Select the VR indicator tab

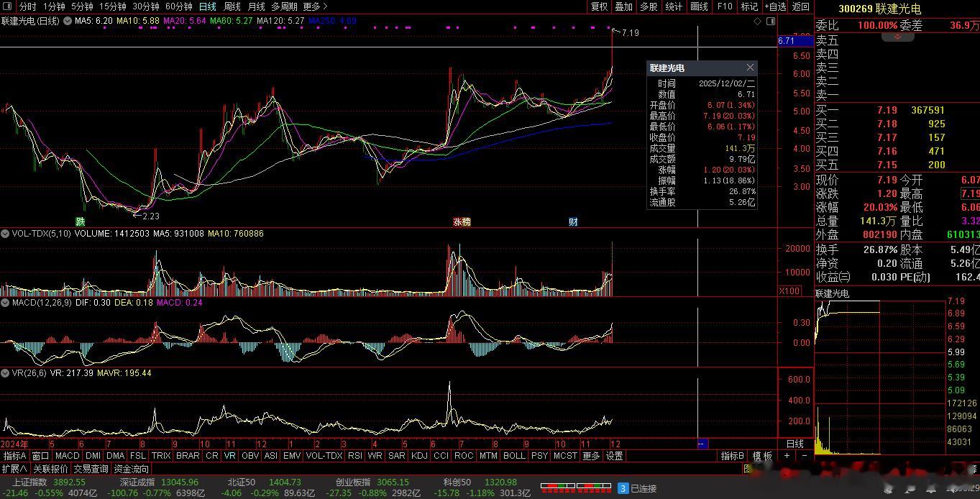pos(229,456)
